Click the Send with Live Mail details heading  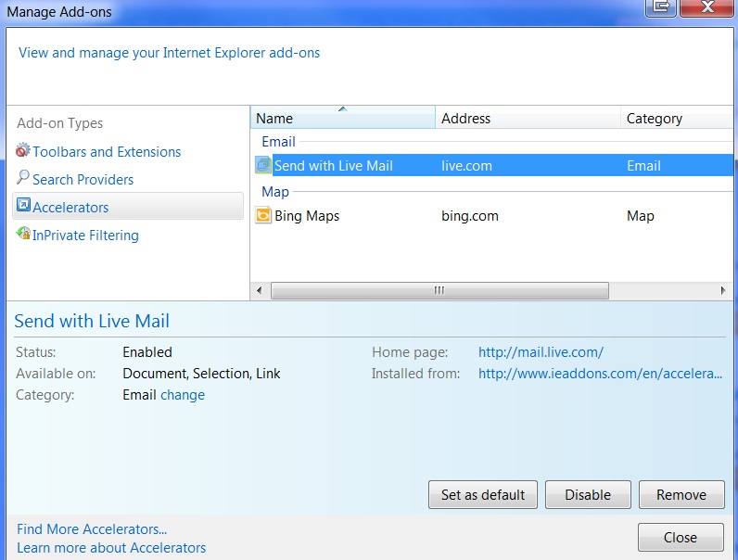(x=92, y=321)
